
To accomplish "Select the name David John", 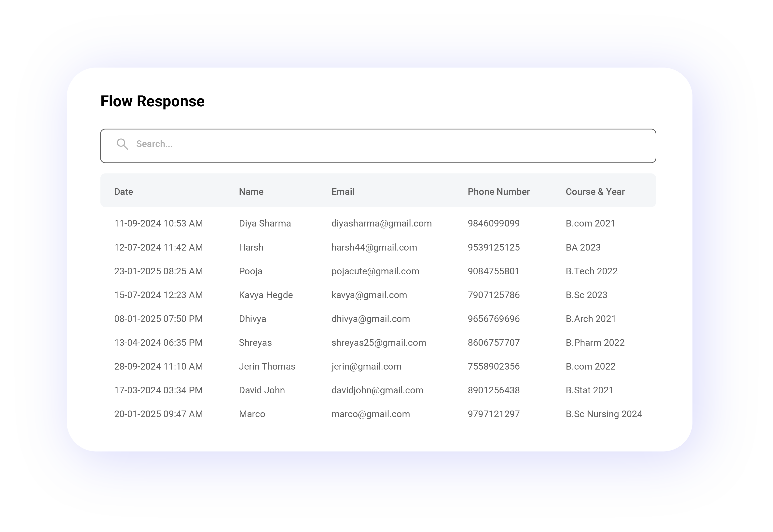I will 262,390.
